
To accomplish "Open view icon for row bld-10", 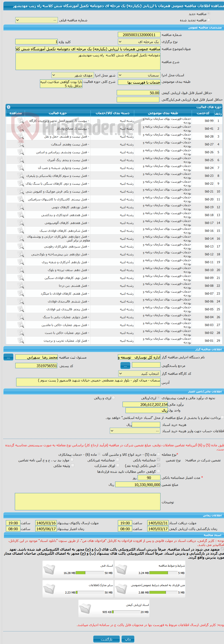I will [x=20, y=270].
